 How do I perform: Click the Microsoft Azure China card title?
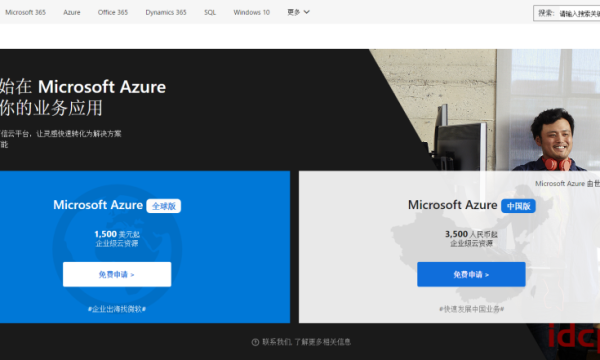point(452,205)
